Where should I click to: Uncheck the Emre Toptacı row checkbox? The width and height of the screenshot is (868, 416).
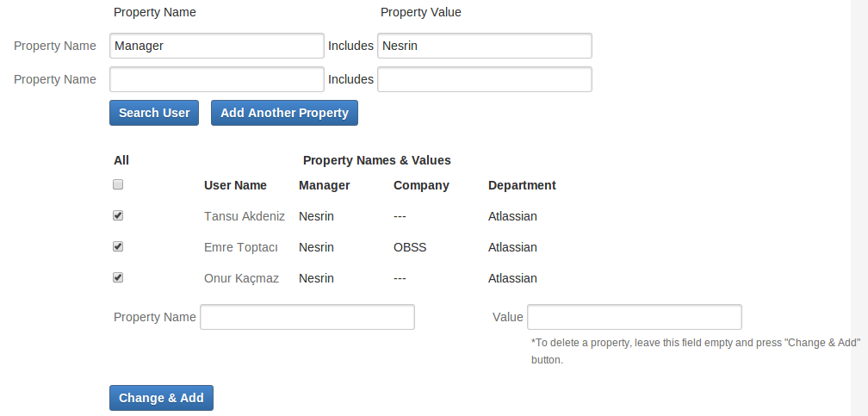pyautogui.click(x=118, y=246)
